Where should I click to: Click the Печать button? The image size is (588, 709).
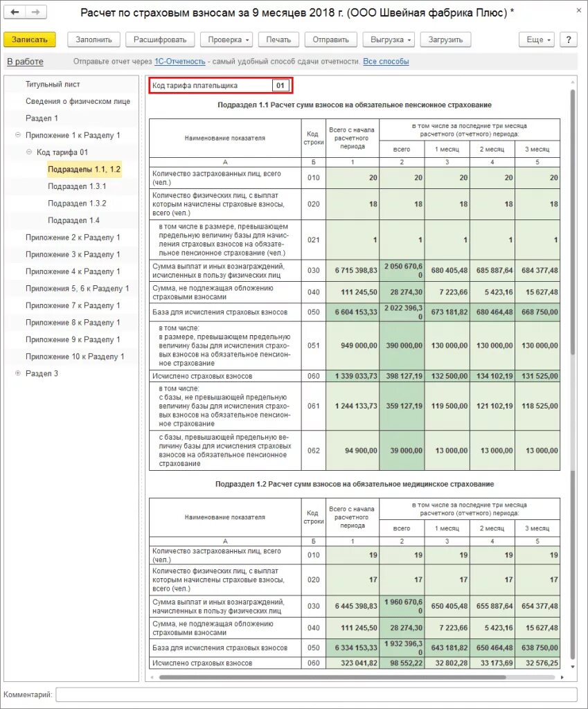[278, 39]
